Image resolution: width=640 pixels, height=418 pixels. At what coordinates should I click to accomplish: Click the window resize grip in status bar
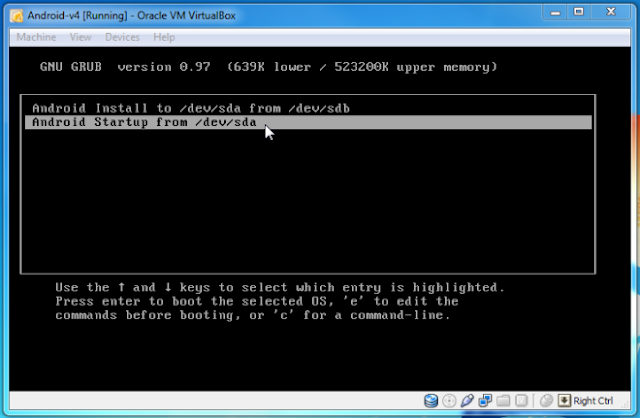[x=625, y=404]
